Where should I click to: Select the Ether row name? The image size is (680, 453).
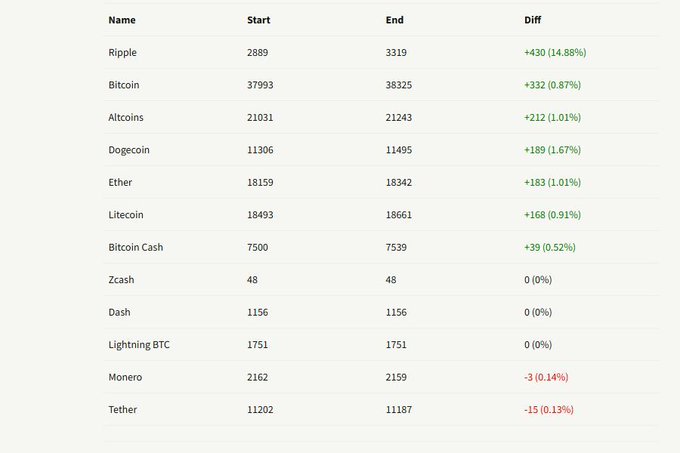[x=120, y=182]
